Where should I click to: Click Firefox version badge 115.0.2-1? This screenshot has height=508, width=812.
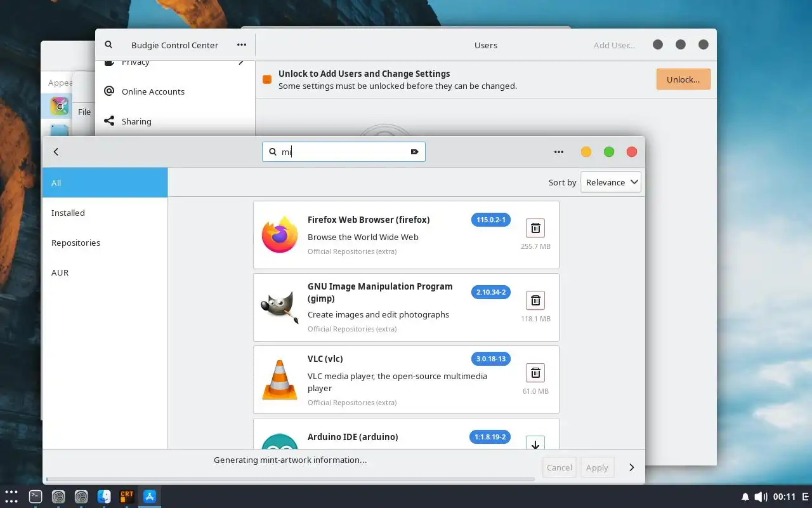tap(491, 220)
